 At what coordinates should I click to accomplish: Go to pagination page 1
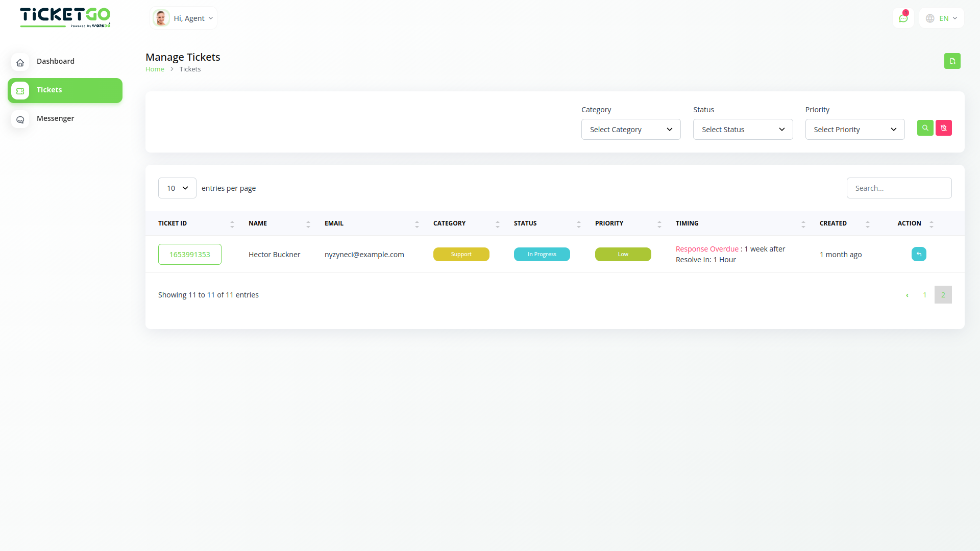[924, 295]
